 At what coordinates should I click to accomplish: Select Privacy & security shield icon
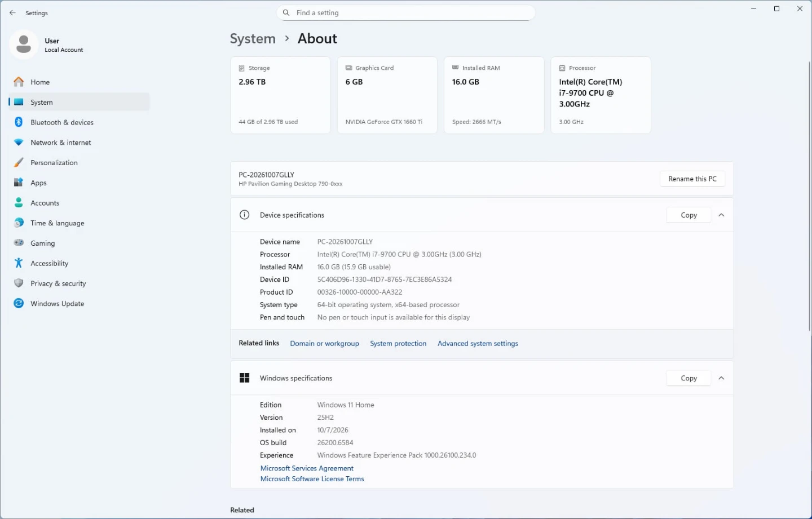pyautogui.click(x=19, y=283)
